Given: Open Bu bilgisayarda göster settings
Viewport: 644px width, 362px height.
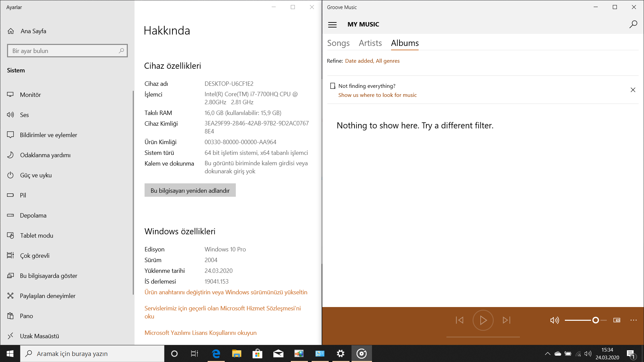Looking at the screenshot, I should [x=67, y=276].
